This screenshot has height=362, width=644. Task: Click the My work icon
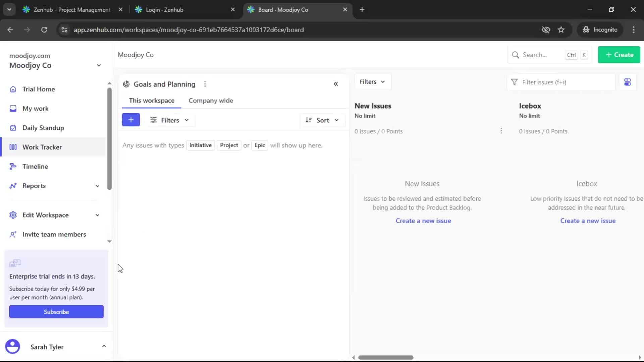click(13, 108)
